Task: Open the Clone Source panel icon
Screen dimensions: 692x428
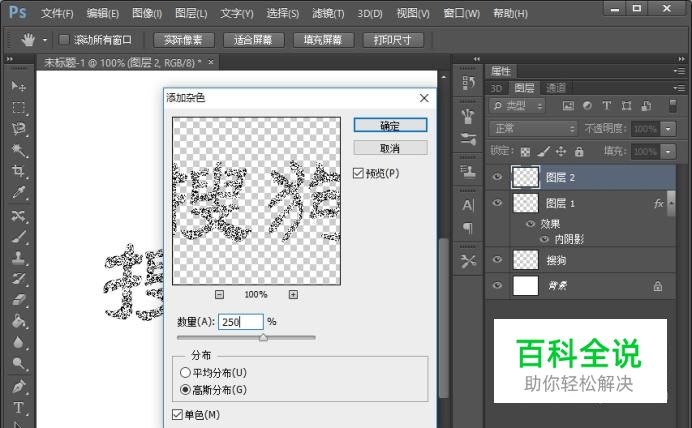Action: [x=468, y=172]
